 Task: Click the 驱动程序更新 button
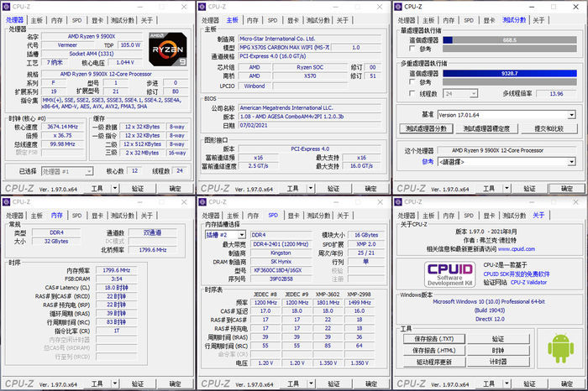pos(434,362)
